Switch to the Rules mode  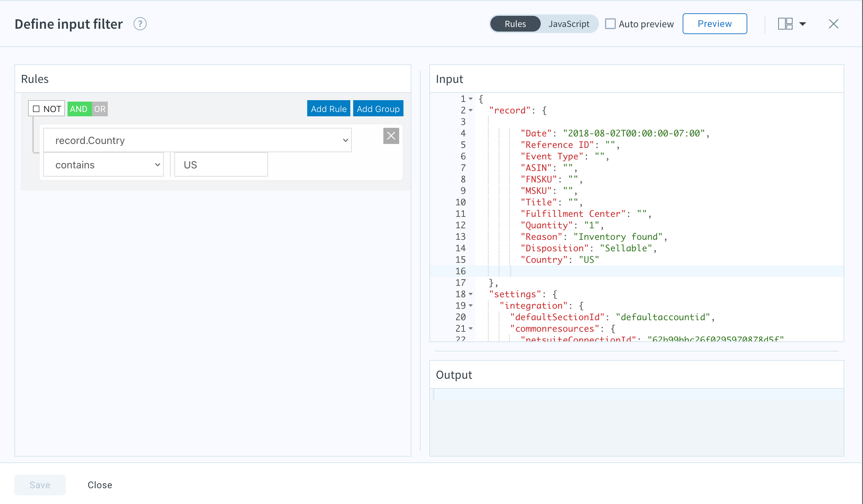click(515, 24)
